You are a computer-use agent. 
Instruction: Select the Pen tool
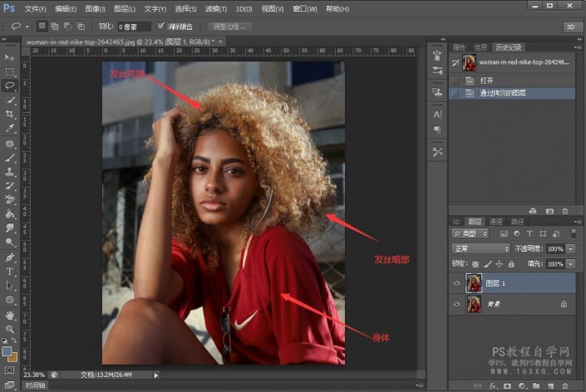pos(10,257)
